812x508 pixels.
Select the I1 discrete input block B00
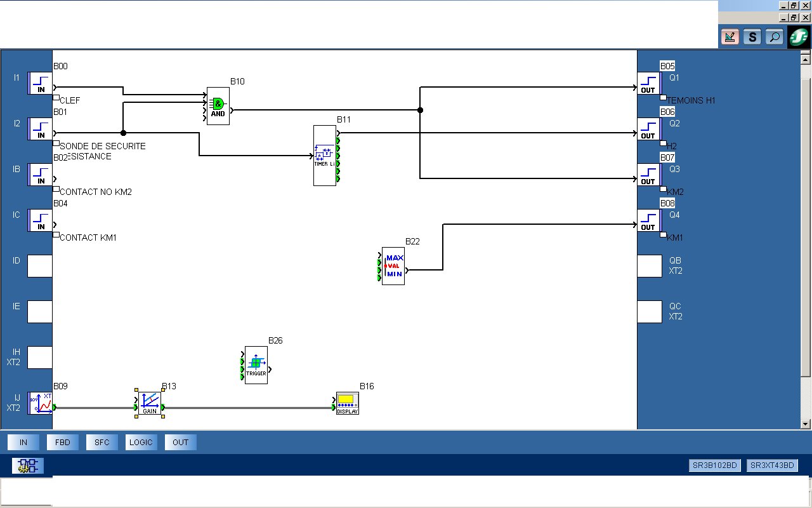point(41,83)
